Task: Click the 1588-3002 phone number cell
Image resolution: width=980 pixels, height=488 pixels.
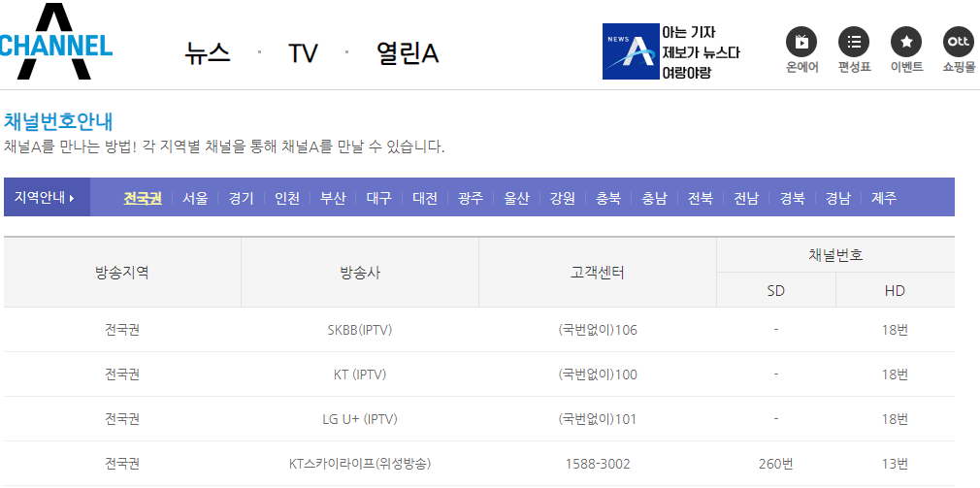Action: coord(598,464)
